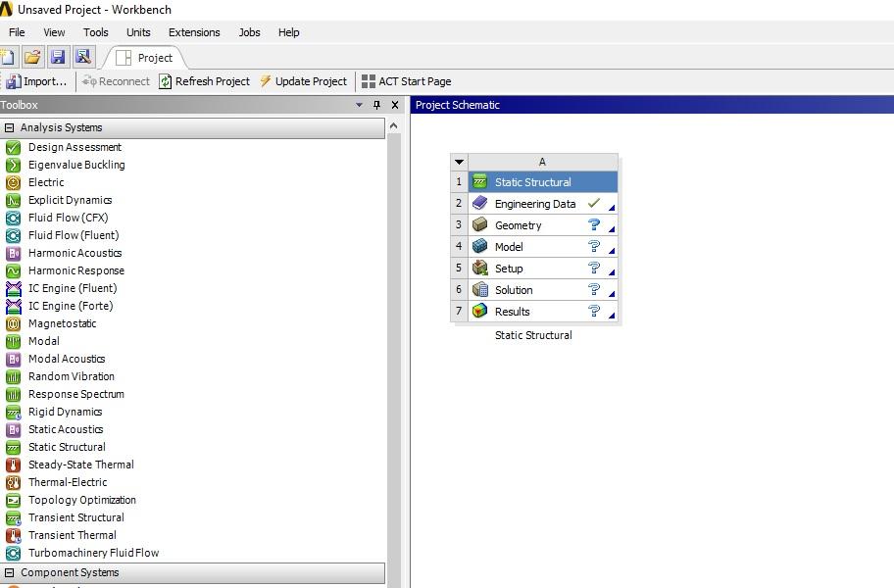Image resolution: width=894 pixels, height=588 pixels.
Task: Select Response Spectrum in Toolbox
Action: (76, 394)
